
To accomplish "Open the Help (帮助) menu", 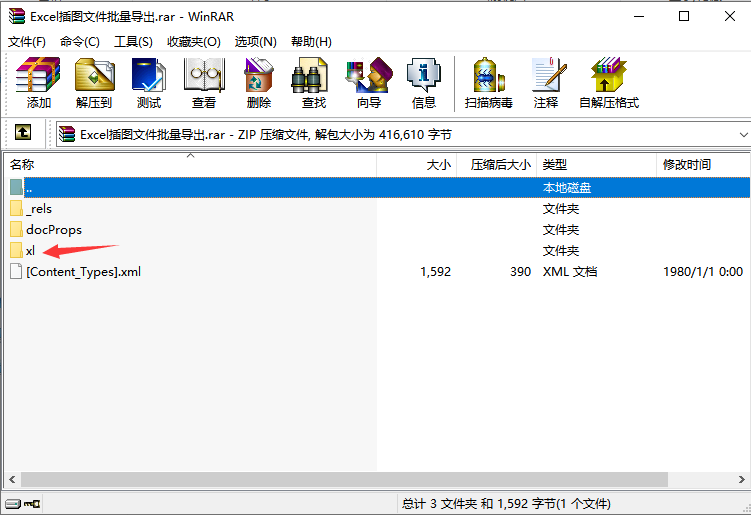I will (311, 42).
